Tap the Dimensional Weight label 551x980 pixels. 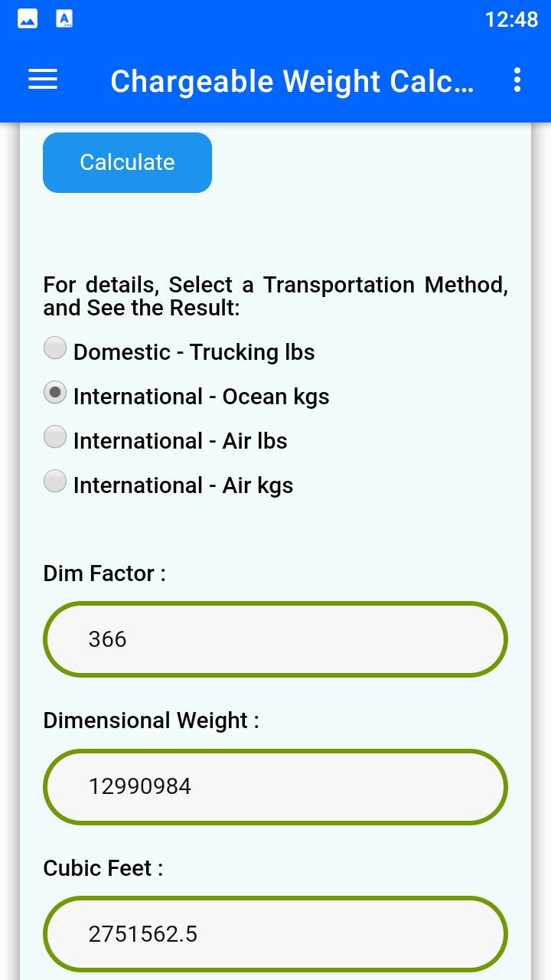tap(151, 720)
